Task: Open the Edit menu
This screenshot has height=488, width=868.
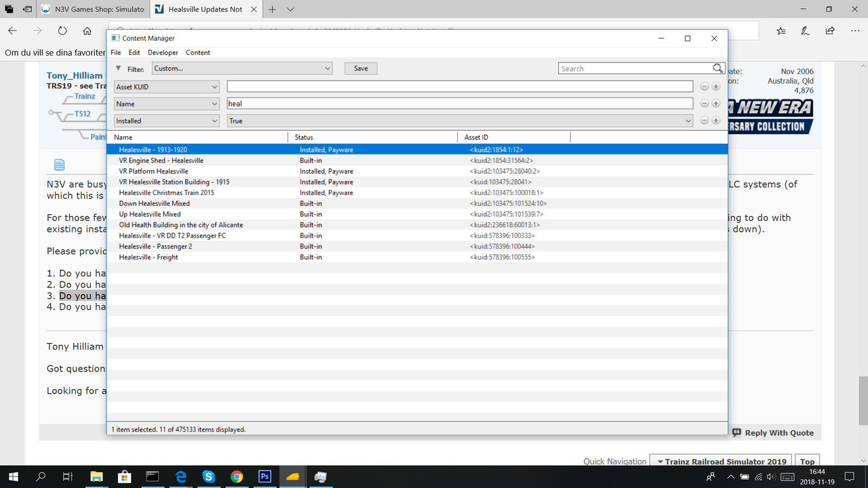Action: click(x=134, y=52)
